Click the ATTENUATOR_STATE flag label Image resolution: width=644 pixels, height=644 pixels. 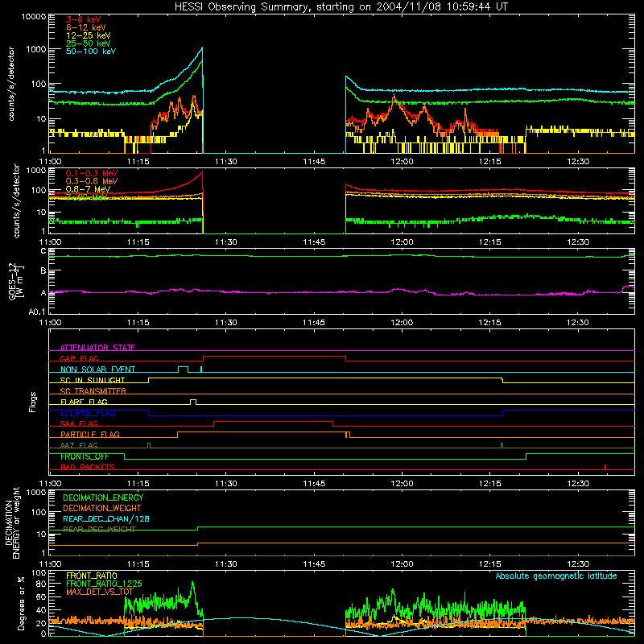tap(97, 348)
